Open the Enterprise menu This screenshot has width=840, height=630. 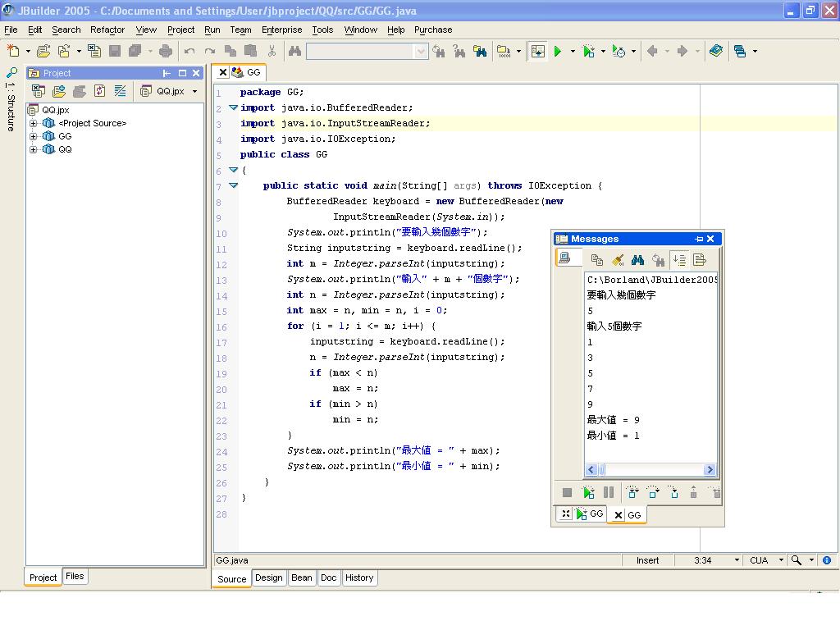[x=282, y=30]
